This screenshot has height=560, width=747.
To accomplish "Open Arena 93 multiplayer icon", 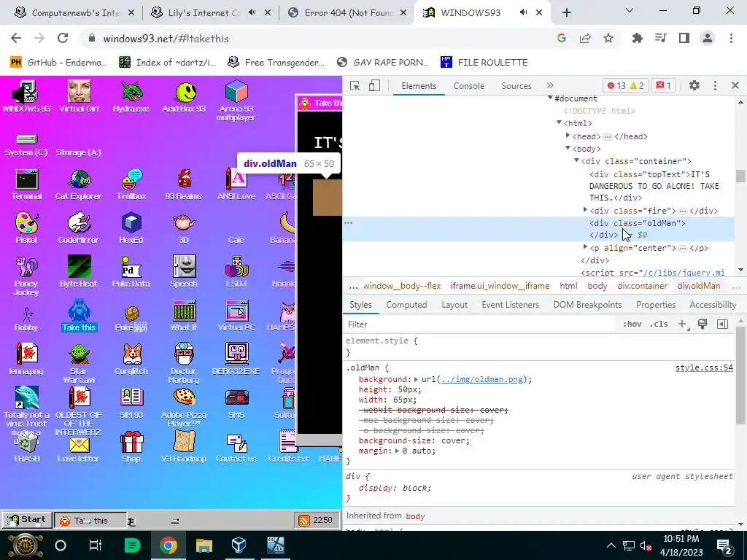I will pyautogui.click(x=236, y=101).
